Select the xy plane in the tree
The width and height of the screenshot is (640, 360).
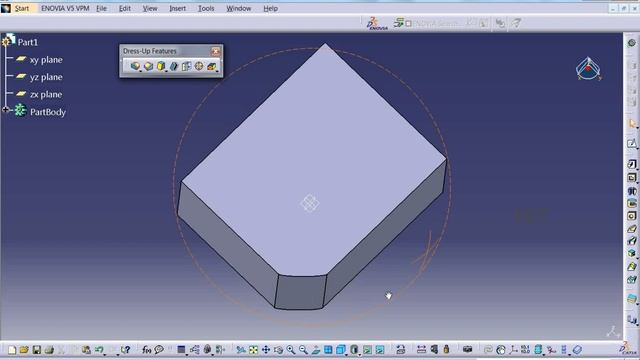pos(46,60)
